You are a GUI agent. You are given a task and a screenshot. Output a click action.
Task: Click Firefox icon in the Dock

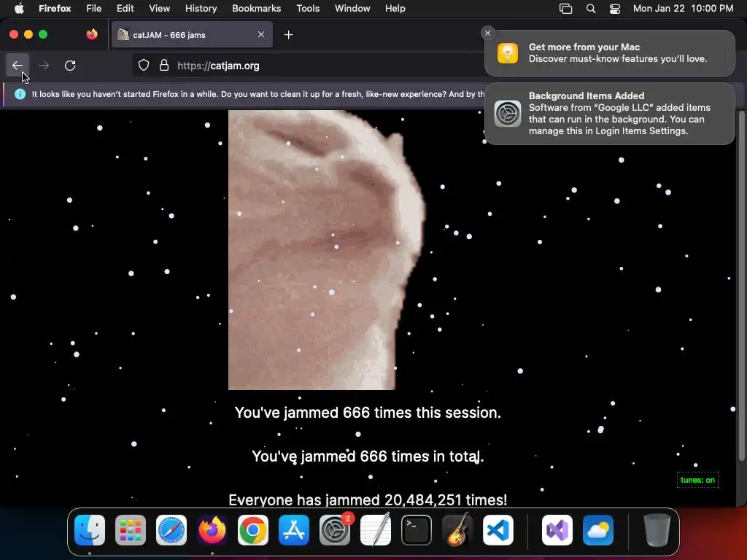click(212, 529)
